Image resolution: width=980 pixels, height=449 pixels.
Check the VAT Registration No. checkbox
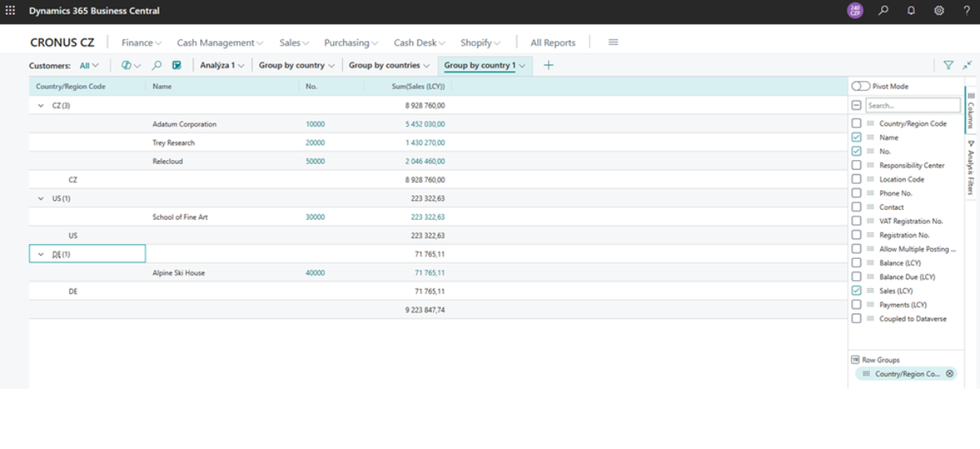[856, 220]
